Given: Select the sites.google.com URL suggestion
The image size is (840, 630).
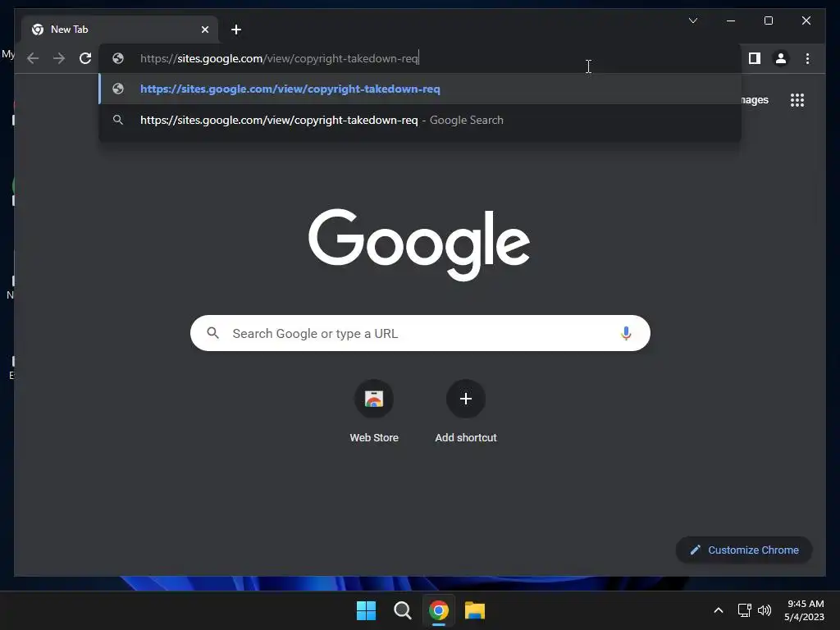Looking at the screenshot, I should (x=420, y=89).
